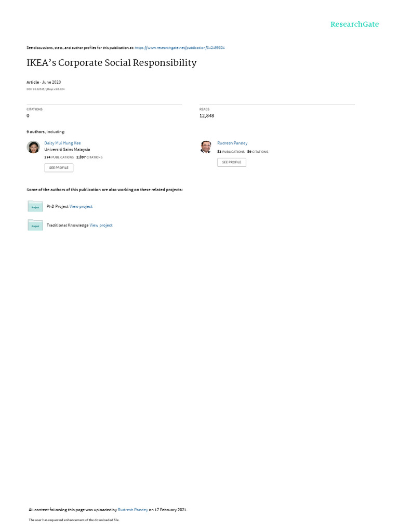
Task: Click the DOI text under Article date
Action: tap(46, 89)
